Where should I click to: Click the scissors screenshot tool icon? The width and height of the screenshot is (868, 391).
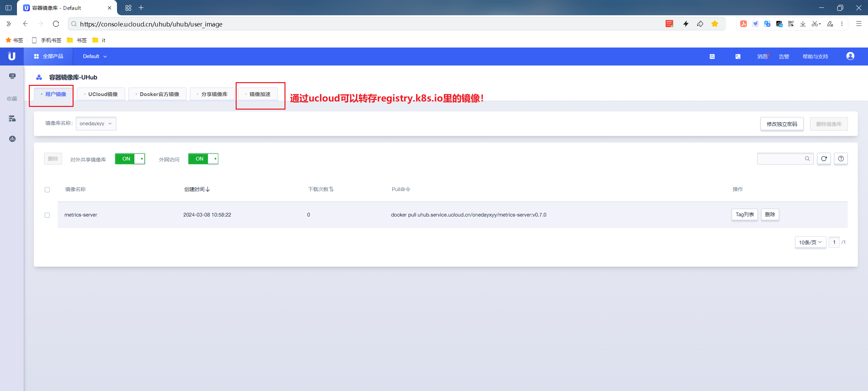[815, 24]
